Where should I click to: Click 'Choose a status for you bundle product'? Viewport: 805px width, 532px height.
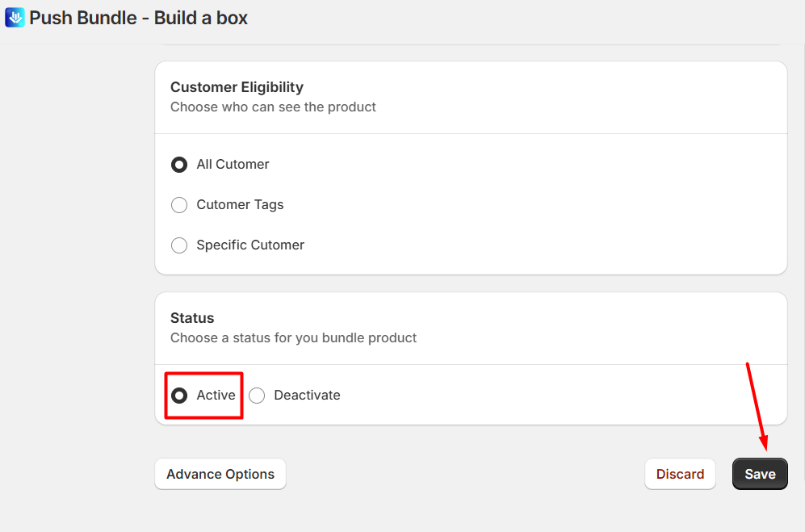pyautogui.click(x=294, y=338)
